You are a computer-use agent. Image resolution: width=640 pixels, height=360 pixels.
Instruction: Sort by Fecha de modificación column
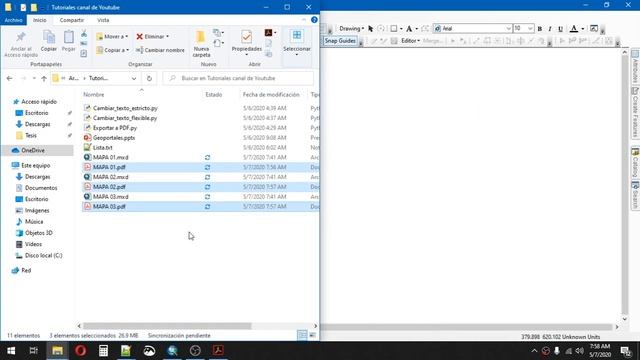pos(271,95)
